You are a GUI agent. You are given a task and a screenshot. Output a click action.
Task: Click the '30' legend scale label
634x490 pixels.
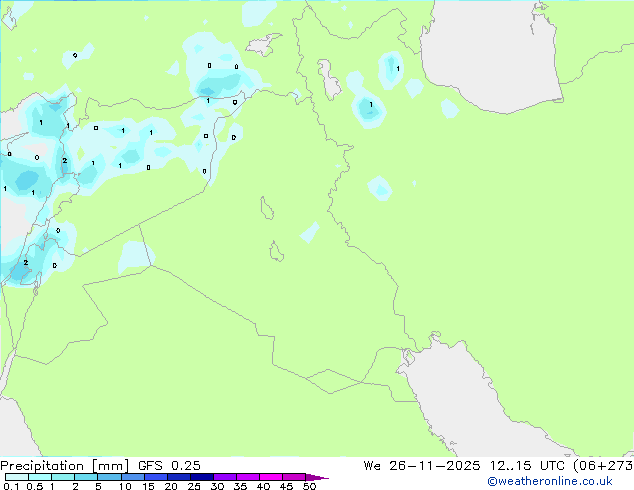pyautogui.click(x=217, y=486)
